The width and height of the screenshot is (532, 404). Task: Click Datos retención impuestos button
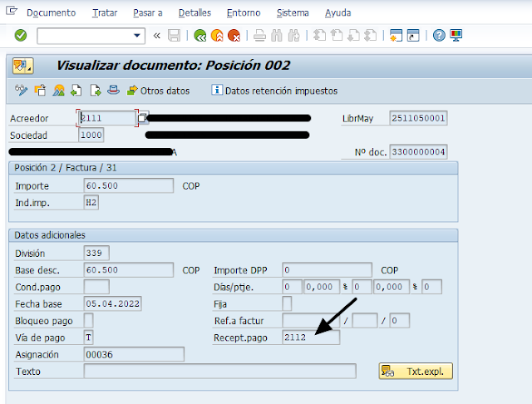pyautogui.click(x=274, y=91)
